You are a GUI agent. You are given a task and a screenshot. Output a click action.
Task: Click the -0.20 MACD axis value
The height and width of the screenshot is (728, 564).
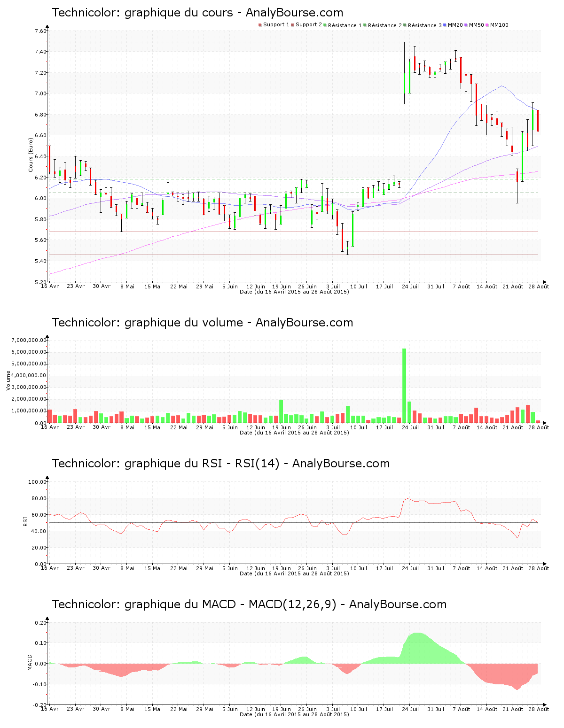[40, 705]
